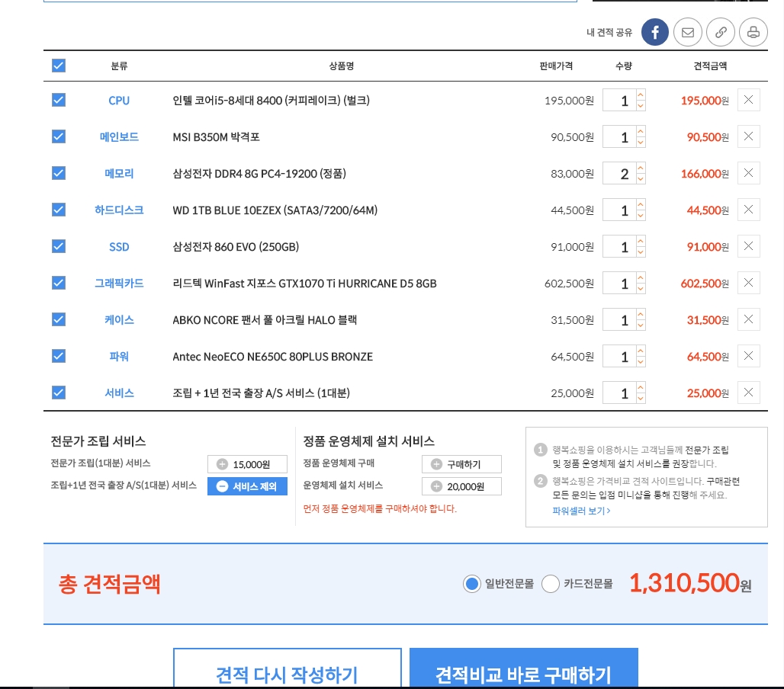This screenshot has height=689, width=784.
Task: Remove the 메모리 row with X
Action: [748, 173]
